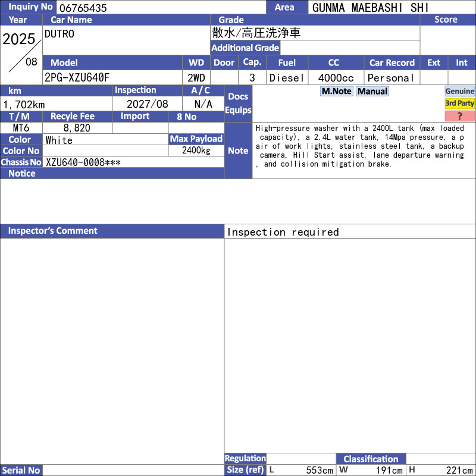Select the car name DUTRO
The height and width of the screenshot is (476, 476).
coord(59,34)
